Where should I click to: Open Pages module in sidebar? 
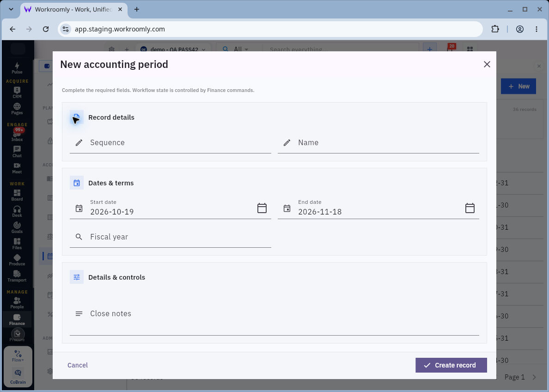[17, 109]
